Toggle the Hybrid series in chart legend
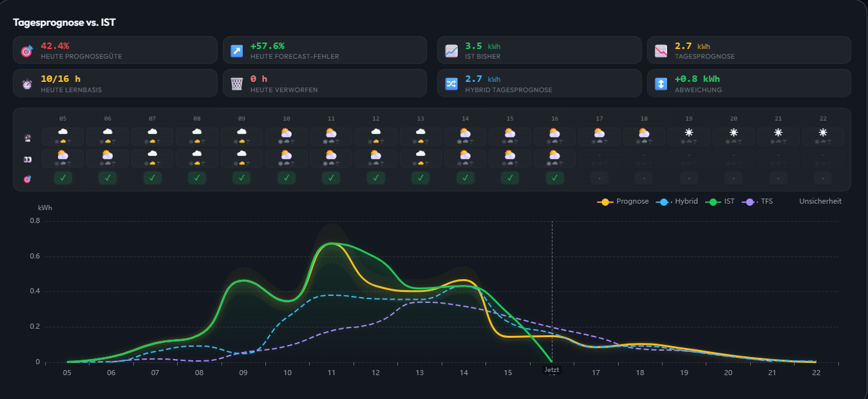The width and height of the screenshot is (868, 399). (677, 202)
